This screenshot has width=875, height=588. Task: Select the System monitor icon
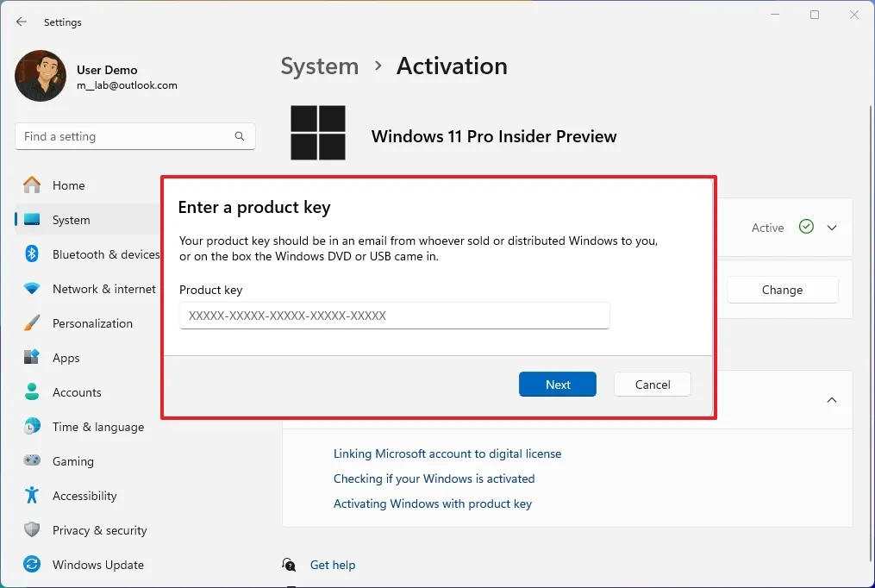32,220
